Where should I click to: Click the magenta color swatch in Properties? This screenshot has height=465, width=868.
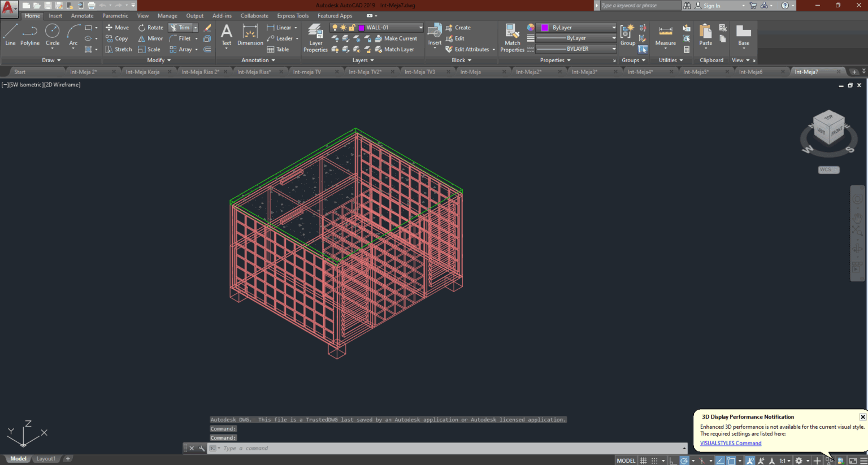[545, 27]
